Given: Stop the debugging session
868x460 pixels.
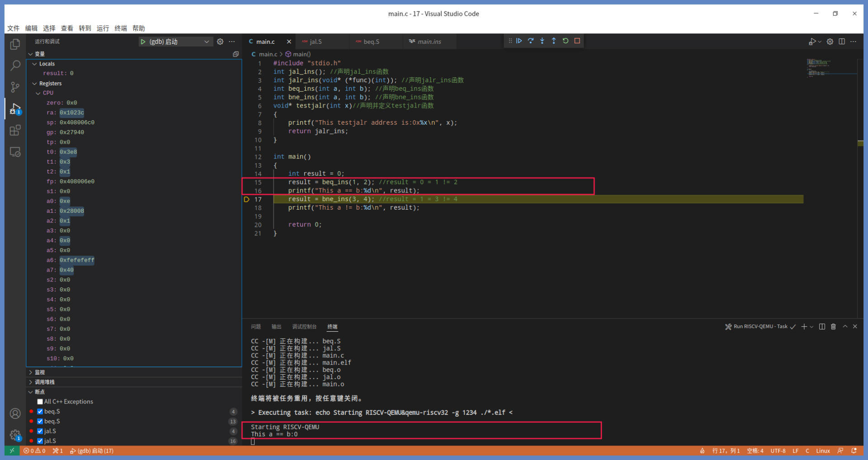Looking at the screenshot, I should pos(577,41).
